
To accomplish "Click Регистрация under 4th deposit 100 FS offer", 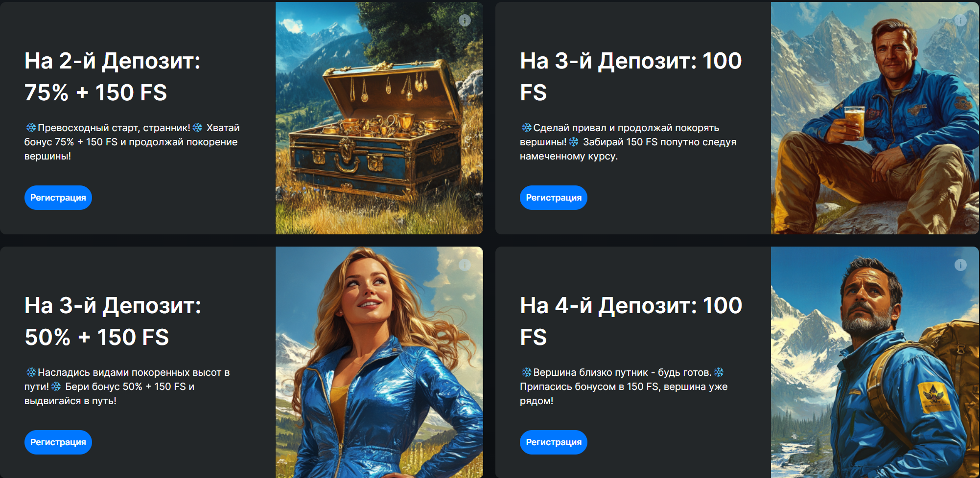I will click(554, 442).
